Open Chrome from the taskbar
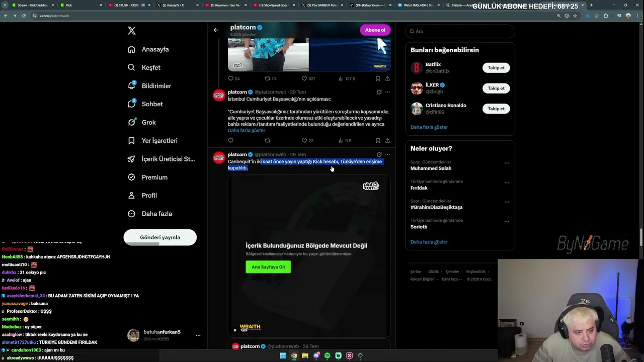This screenshot has width=644, height=362. [294, 356]
